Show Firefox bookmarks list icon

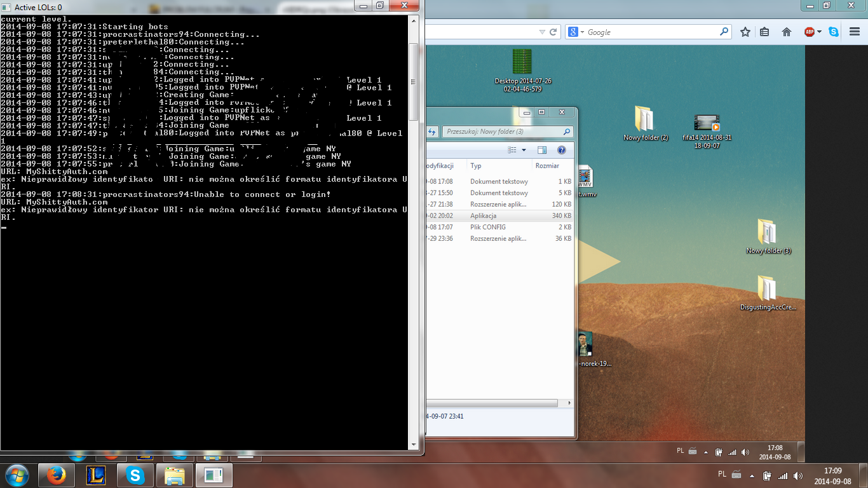click(x=764, y=32)
